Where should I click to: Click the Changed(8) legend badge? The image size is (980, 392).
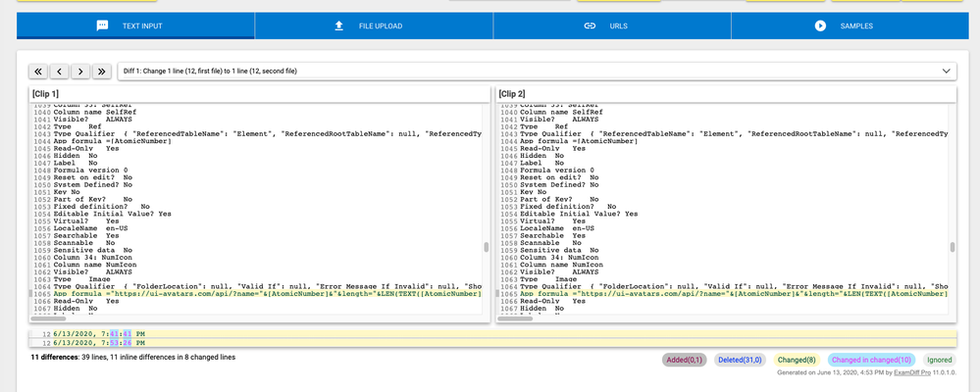(797, 360)
